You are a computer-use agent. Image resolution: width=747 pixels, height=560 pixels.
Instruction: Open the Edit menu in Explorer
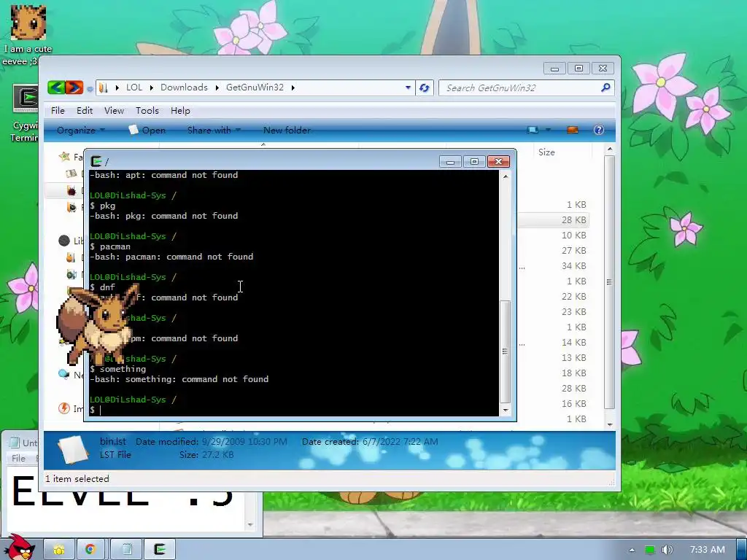pyautogui.click(x=85, y=111)
